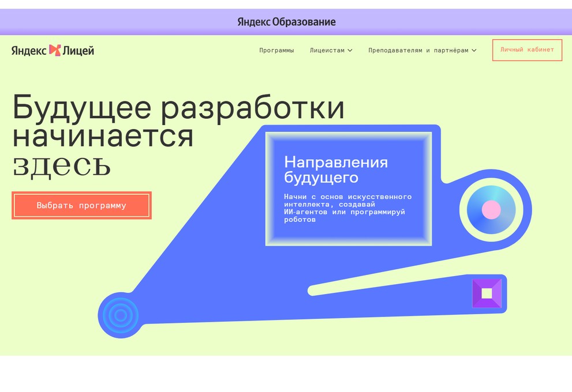The width and height of the screenshot is (572, 392).
Task: Expand the Лицеистам dropdown chevron
Action: (x=350, y=50)
